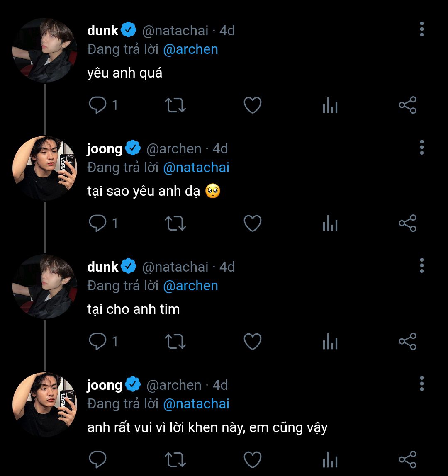Like dunk's "tại cho anh tim" tweet
The width and height of the screenshot is (448, 476).
pyautogui.click(x=252, y=342)
